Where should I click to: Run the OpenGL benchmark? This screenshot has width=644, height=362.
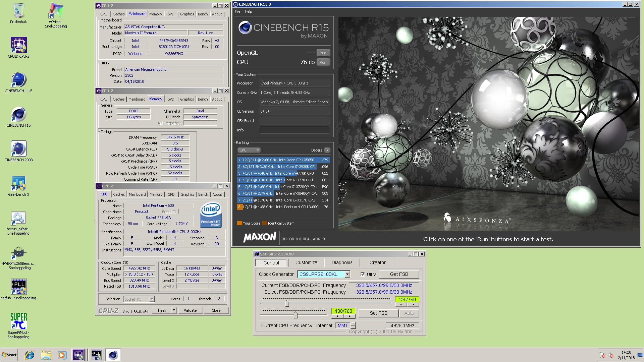click(323, 53)
